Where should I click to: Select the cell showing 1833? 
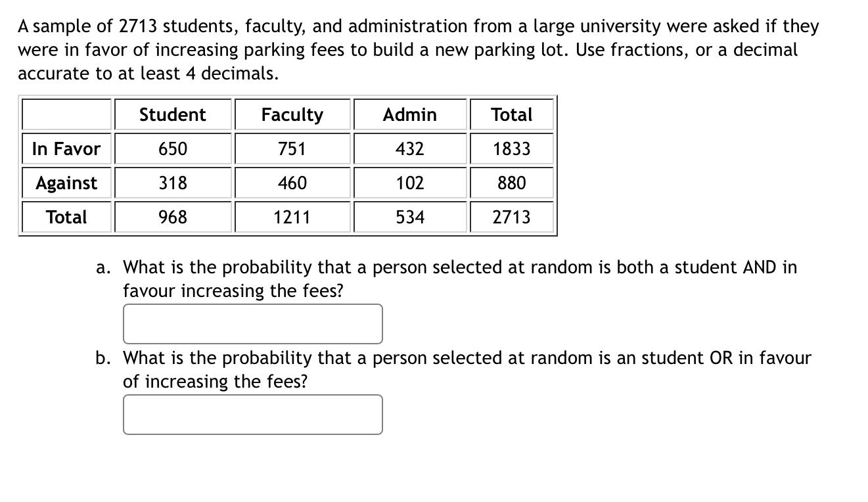(512, 148)
